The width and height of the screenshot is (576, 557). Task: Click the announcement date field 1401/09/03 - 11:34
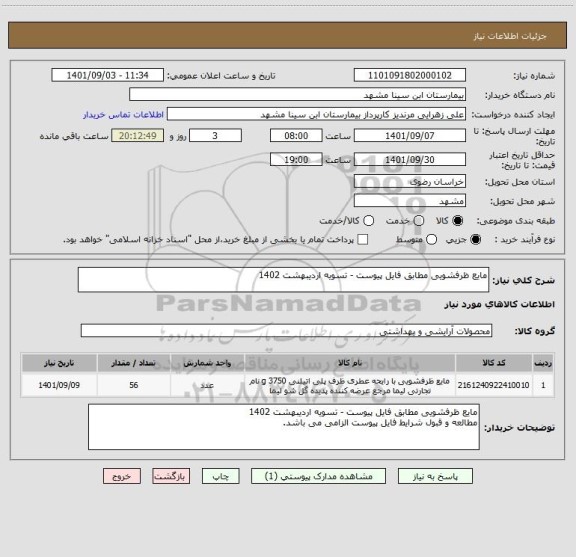coord(108,75)
